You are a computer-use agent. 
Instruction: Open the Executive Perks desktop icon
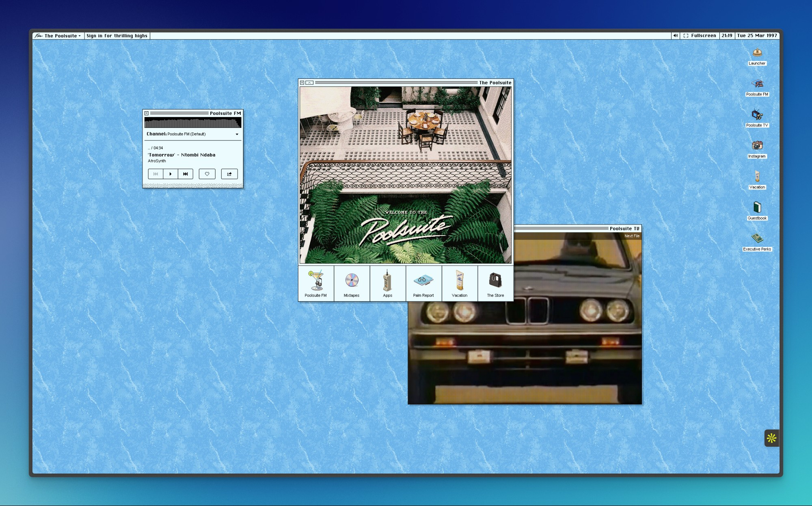coord(757,242)
